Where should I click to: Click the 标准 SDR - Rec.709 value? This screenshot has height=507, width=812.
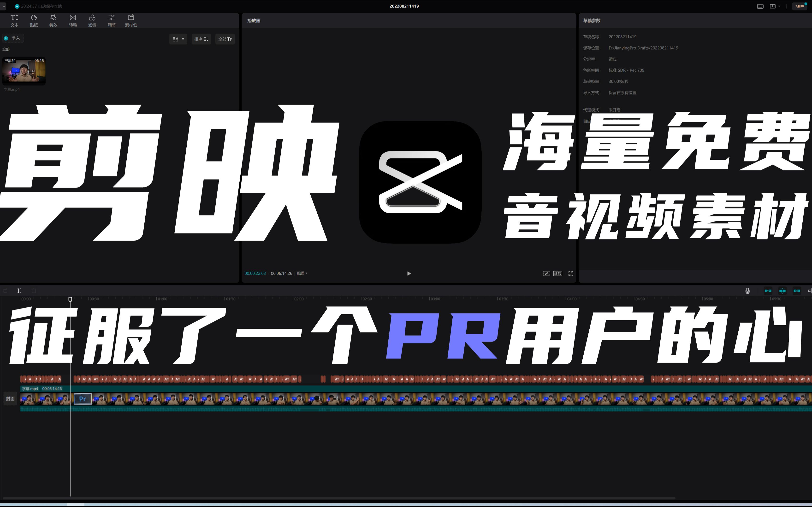pyautogui.click(x=626, y=70)
